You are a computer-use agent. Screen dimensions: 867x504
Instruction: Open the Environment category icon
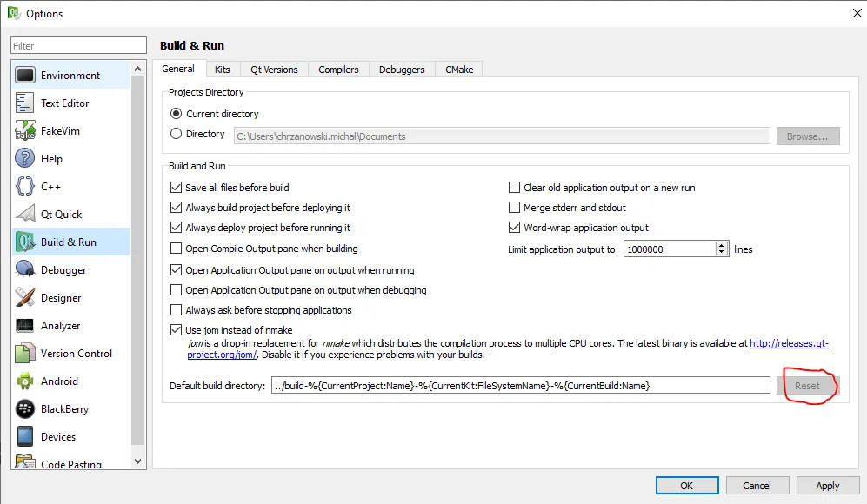(25, 75)
